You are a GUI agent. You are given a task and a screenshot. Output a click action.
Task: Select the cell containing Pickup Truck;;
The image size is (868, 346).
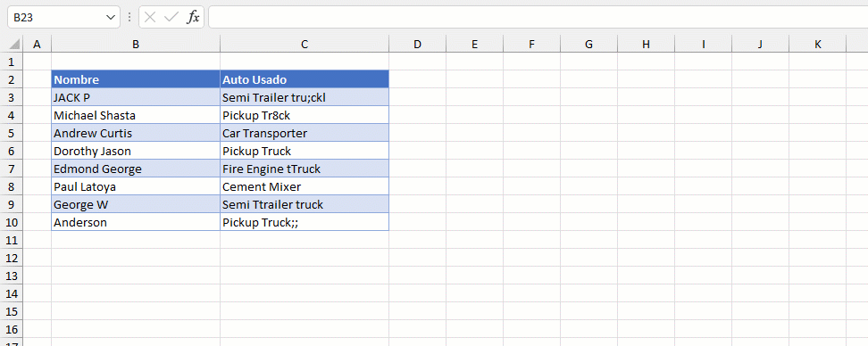(x=305, y=222)
